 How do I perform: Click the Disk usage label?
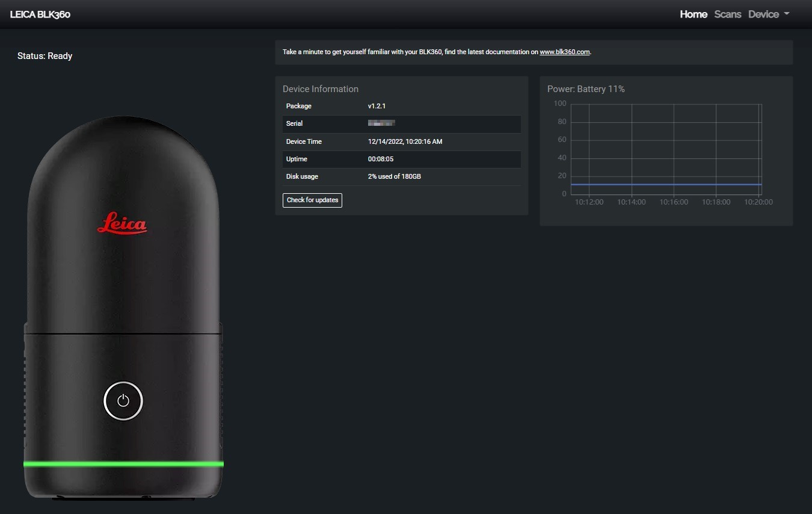(x=302, y=176)
